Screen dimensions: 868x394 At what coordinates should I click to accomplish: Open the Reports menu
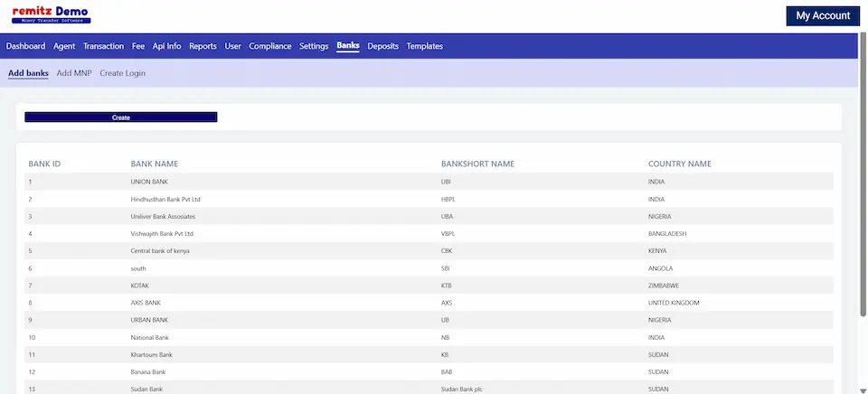[x=203, y=46]
